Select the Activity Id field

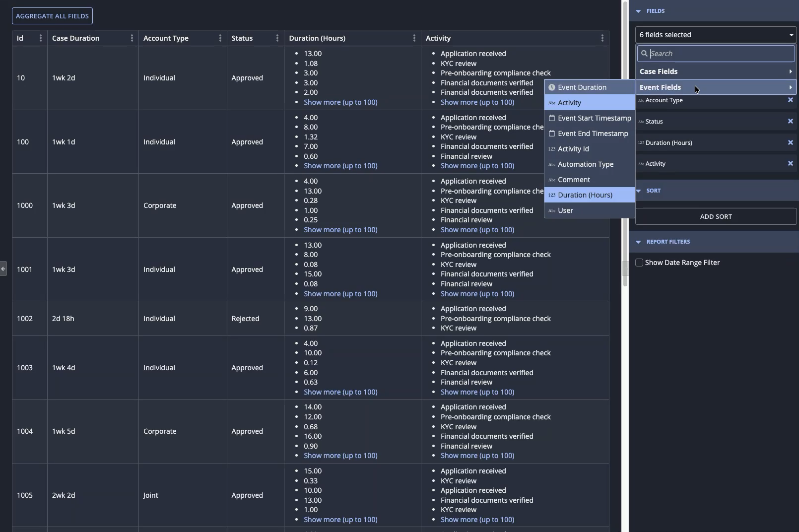click(x=590, y=149)
